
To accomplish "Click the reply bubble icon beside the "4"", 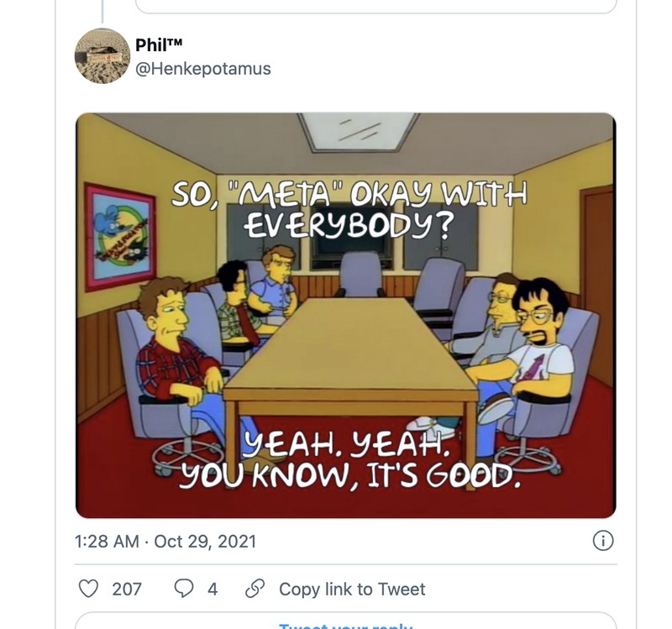I will (184, 590).
